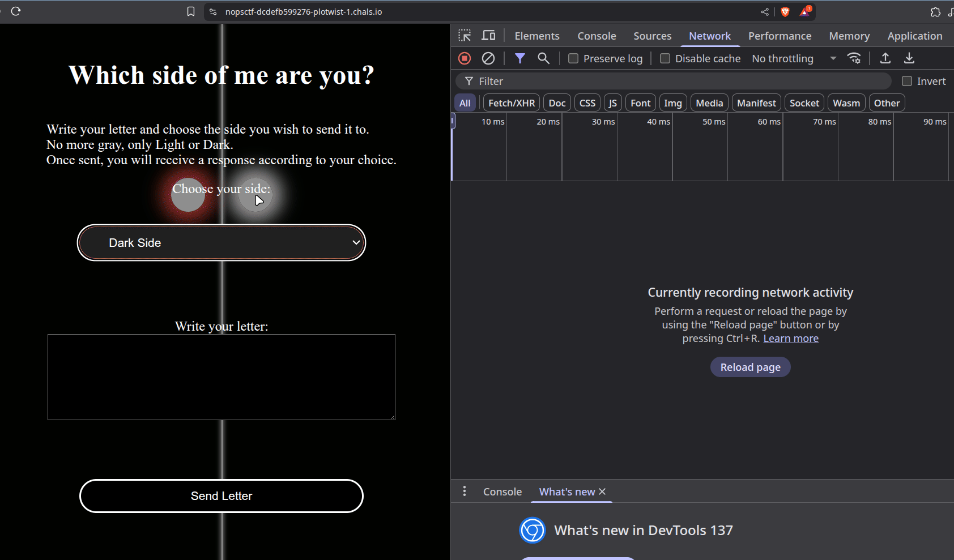Stop recording network log
Image resolution: width=954 pixels, height=560 pixels.
(465, 58)
